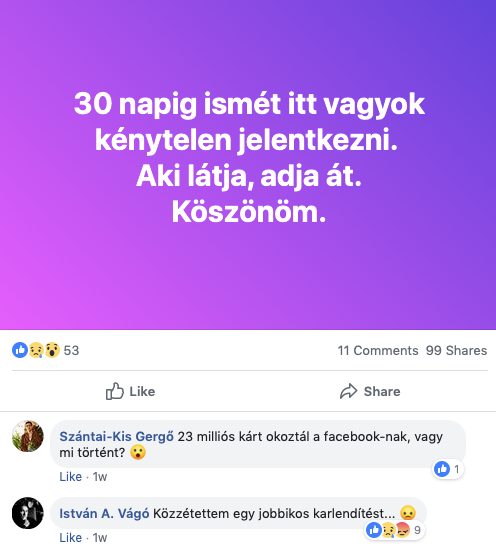Open the 53 reactions count
Screen dimensions: 496x553
pyautogui.click(x=71, y=351)
